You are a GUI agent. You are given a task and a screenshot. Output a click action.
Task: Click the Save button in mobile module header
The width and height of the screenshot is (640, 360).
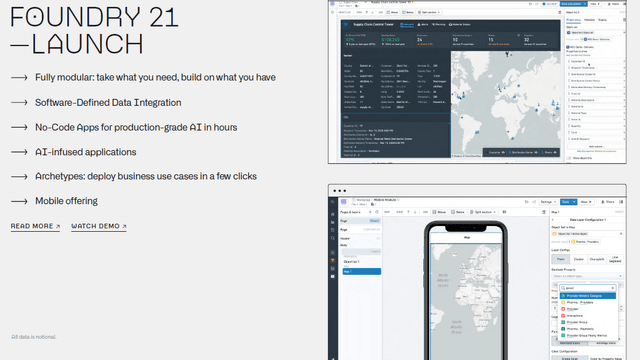point(566,202)
